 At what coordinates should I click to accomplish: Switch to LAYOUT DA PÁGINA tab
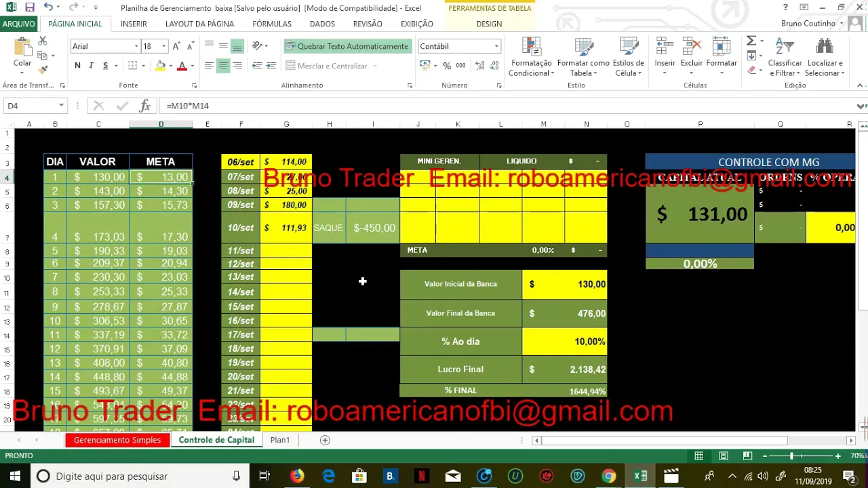click(x=199, y=24)
